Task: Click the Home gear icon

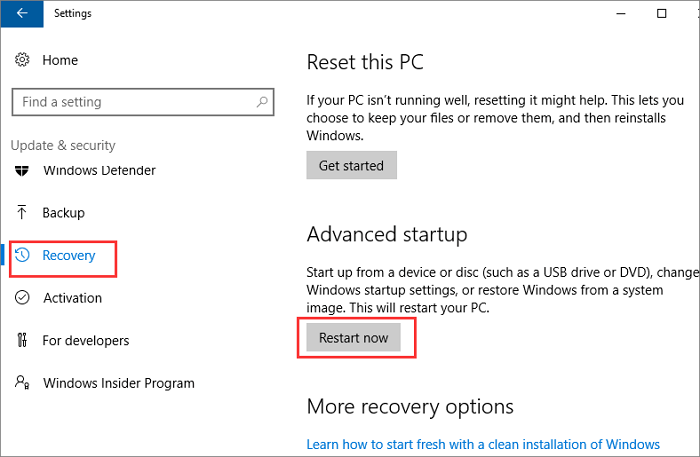Action: [22, 61]
